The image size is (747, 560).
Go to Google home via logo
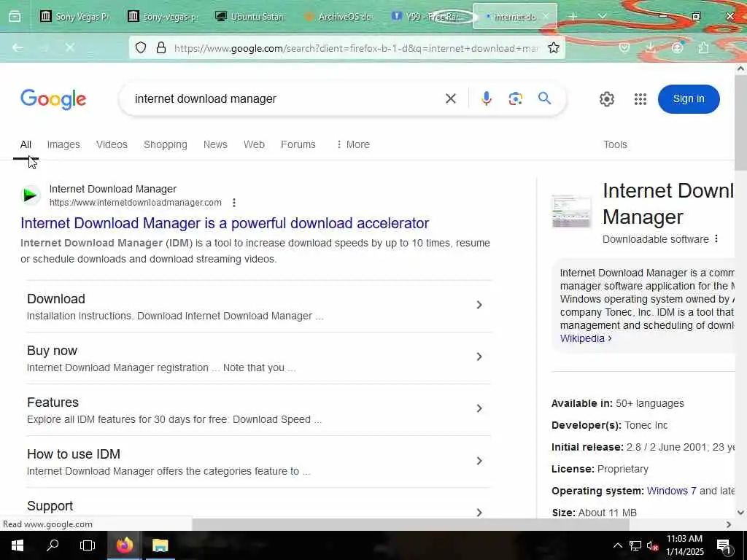point(53,99)
